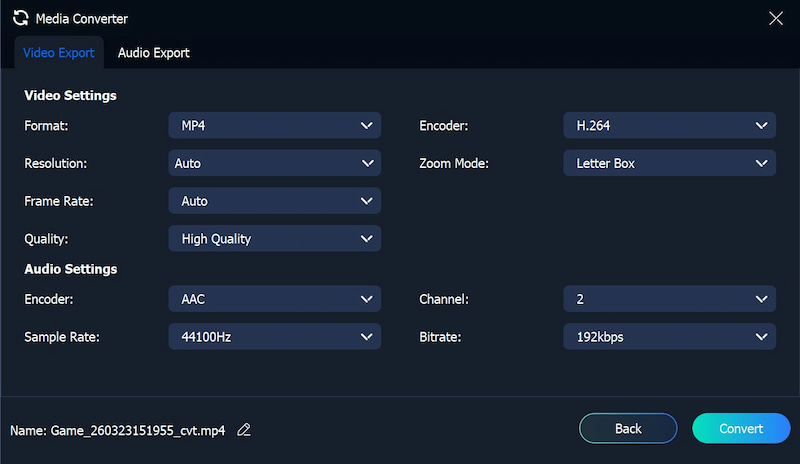Go back using the Back button

pos(628,429)
